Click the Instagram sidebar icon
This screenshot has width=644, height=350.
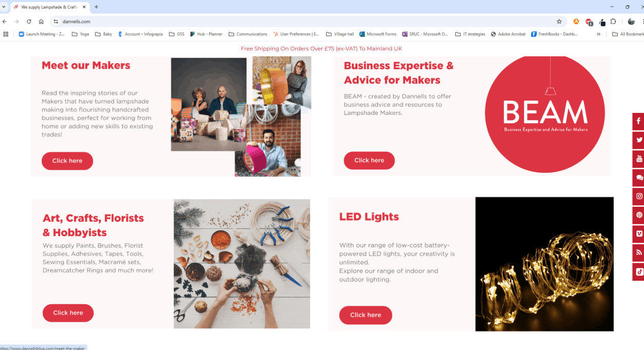(x=639, y=196)
